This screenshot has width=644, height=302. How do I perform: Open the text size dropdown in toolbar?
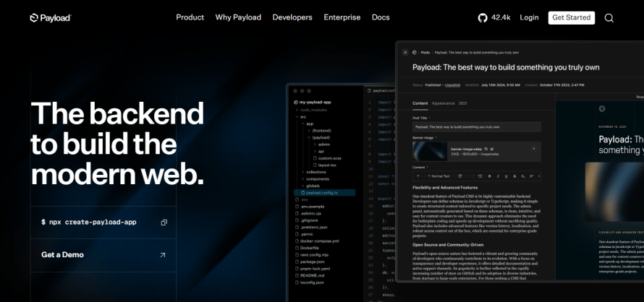[419, 176]
